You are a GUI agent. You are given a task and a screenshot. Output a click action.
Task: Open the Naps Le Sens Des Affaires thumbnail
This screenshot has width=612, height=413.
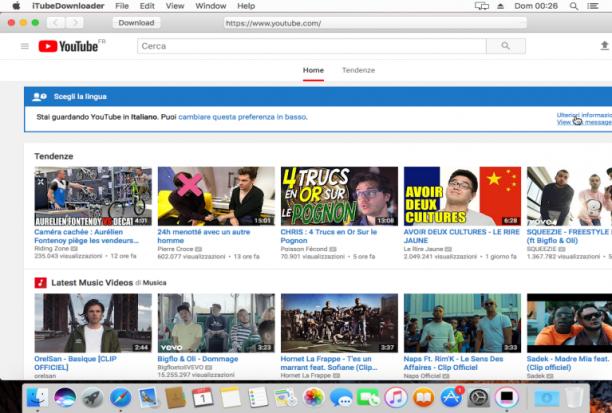[462, 323]
